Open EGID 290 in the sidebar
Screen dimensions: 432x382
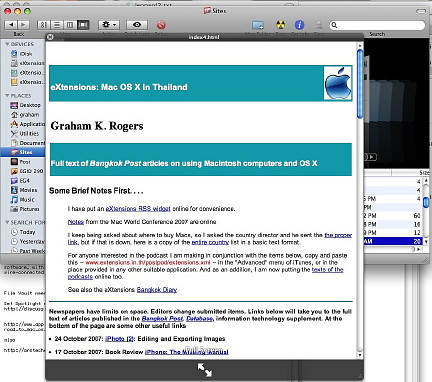(27, 171)
